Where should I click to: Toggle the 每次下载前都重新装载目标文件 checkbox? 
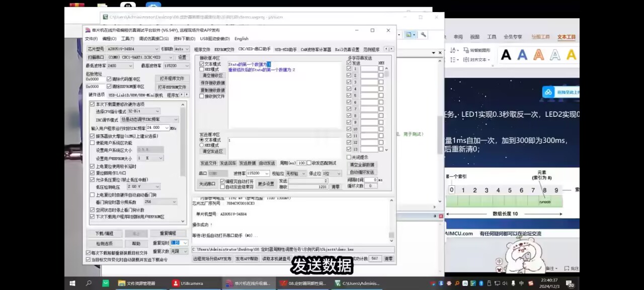click(88, 253)
